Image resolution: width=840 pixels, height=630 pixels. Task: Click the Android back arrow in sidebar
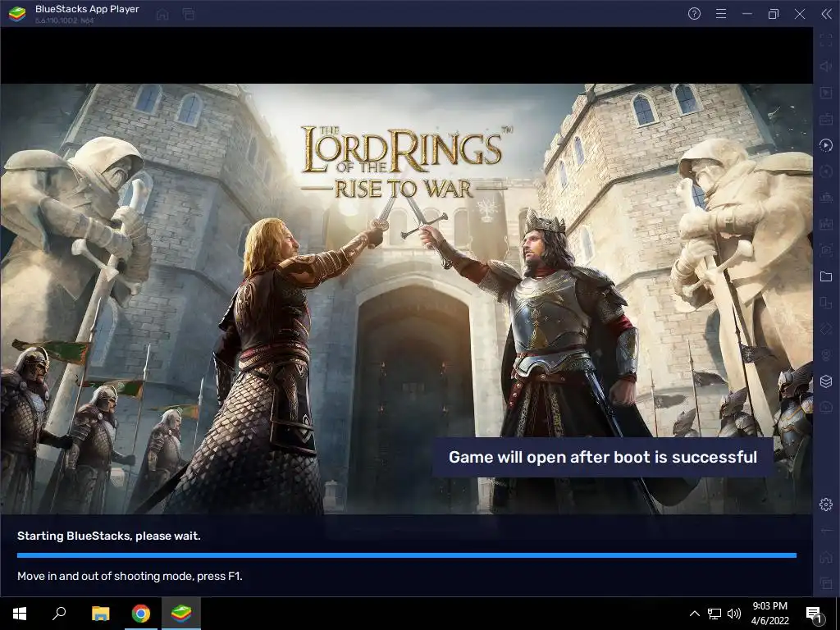[x=826, y=531]
